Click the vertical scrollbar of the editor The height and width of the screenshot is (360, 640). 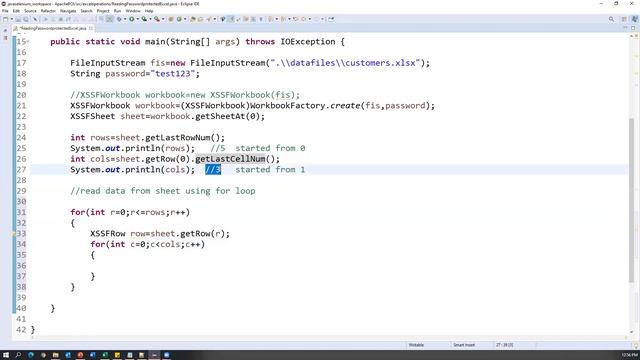click(x=632, y=200)
